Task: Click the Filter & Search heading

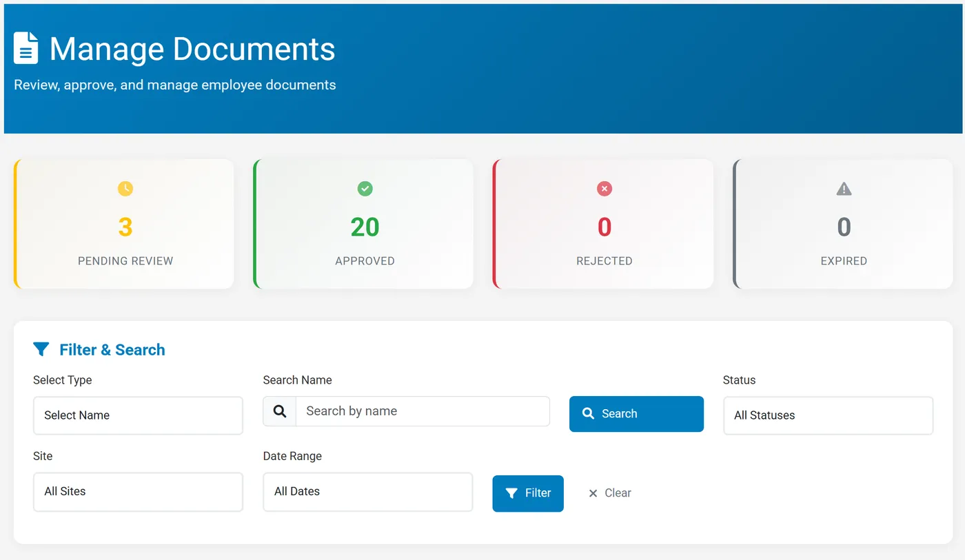Action: (112, 350)
